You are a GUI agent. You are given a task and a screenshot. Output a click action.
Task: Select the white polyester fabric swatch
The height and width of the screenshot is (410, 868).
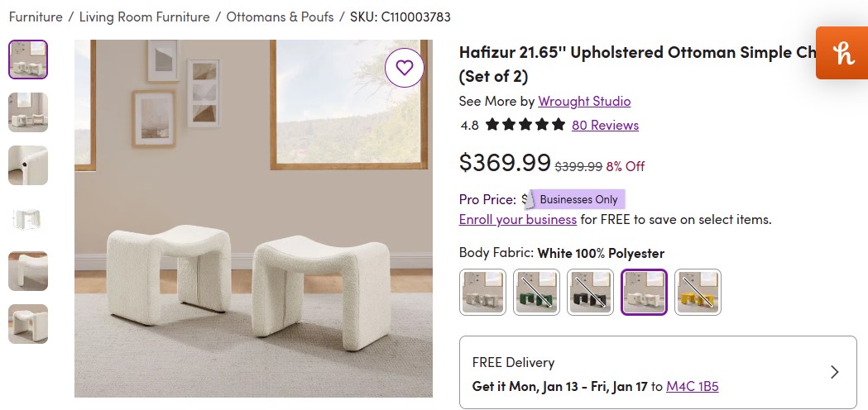tap(644, 292)
